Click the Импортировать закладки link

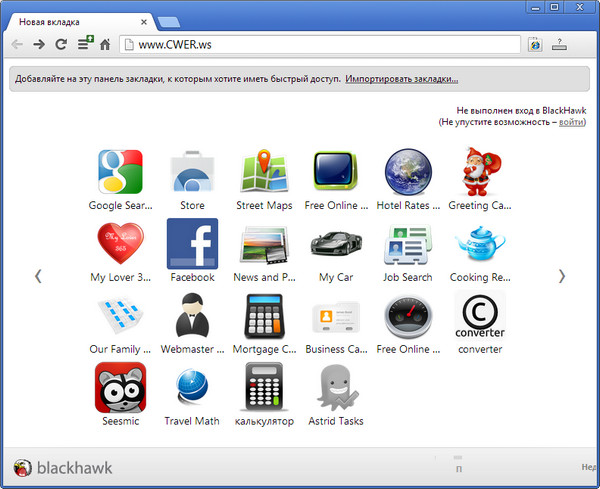click(x=402, y=79)
